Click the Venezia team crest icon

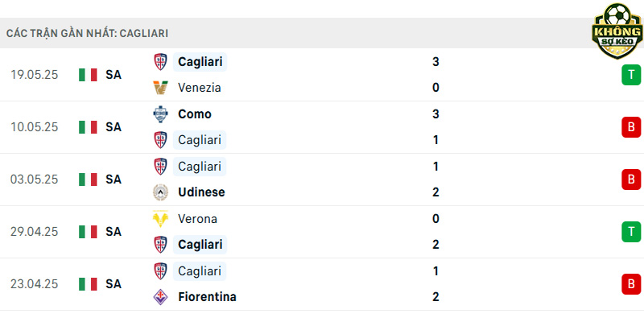tap(160, 88)
